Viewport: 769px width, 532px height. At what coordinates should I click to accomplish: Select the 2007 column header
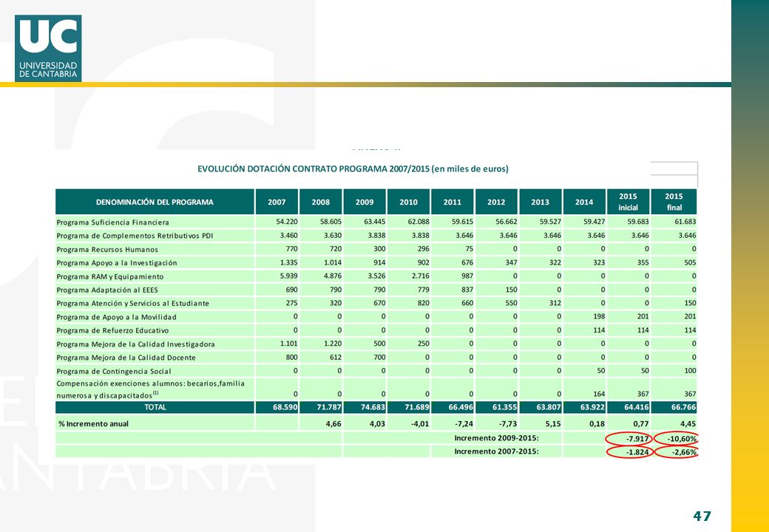pos(277,202)
